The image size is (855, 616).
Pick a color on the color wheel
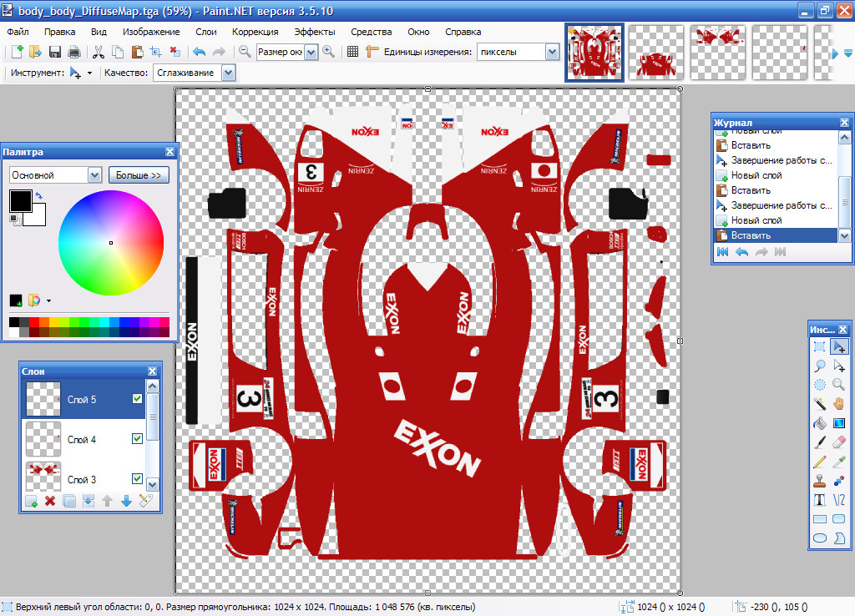click(x=111, y=243)
